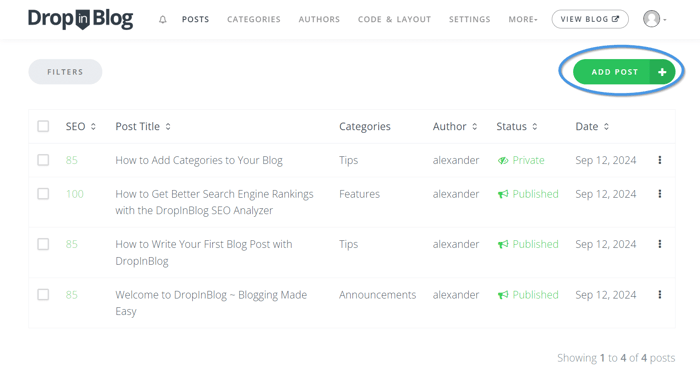Open post 'How to Add Categories to Your Blog'
This screenshot has width=700, height=370.
(199, 160)
